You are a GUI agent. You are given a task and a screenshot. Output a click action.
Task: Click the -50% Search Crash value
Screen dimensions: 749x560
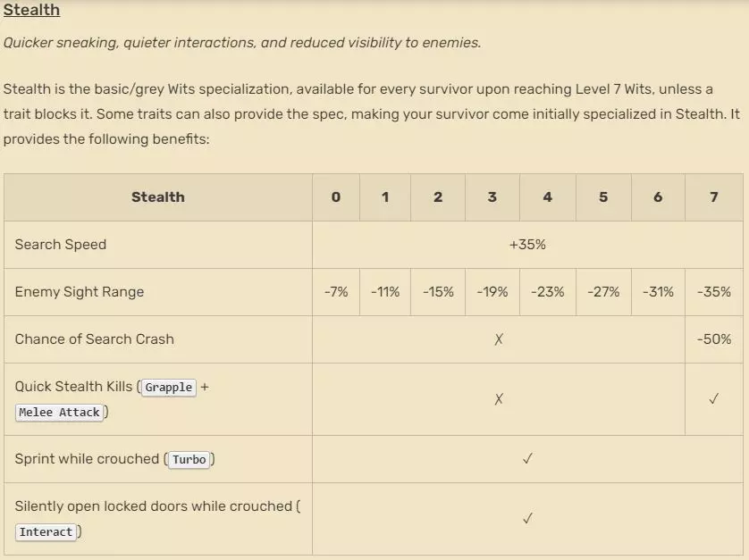[x=713, y=339]
